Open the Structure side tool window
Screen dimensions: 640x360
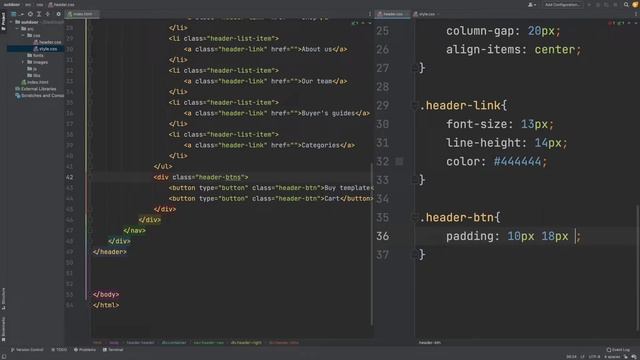3,299
